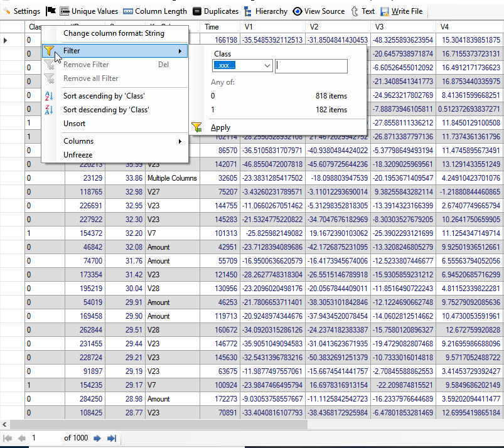This screenshot has height=448, width=504.
Task: Click the Write File save icon
Action: tap(385, 11)
